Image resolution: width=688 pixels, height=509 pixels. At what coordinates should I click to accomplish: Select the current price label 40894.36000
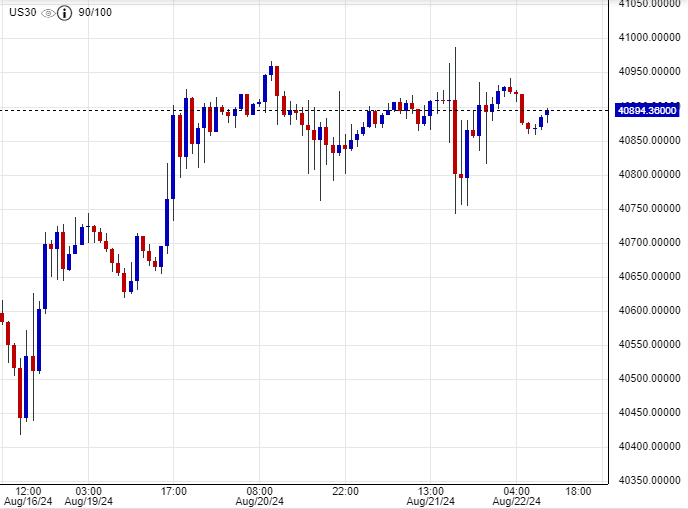647,110
